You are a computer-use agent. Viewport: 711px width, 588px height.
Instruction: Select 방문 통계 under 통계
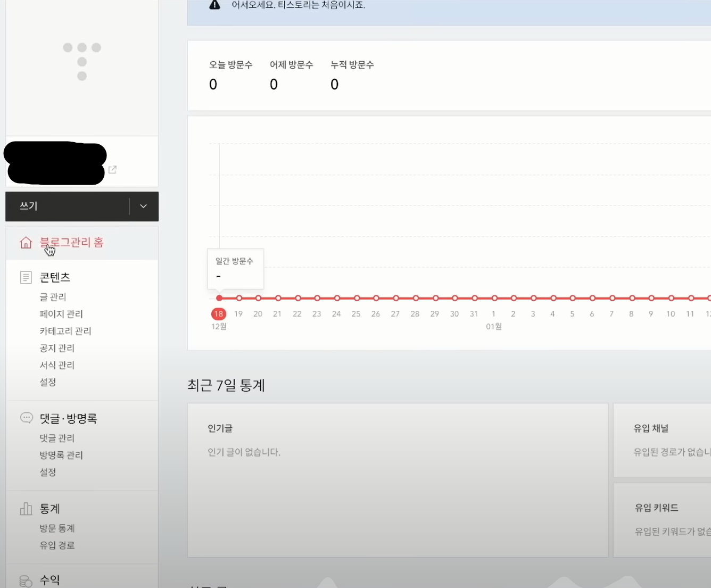pyautogui.click(x=57, y=528)
